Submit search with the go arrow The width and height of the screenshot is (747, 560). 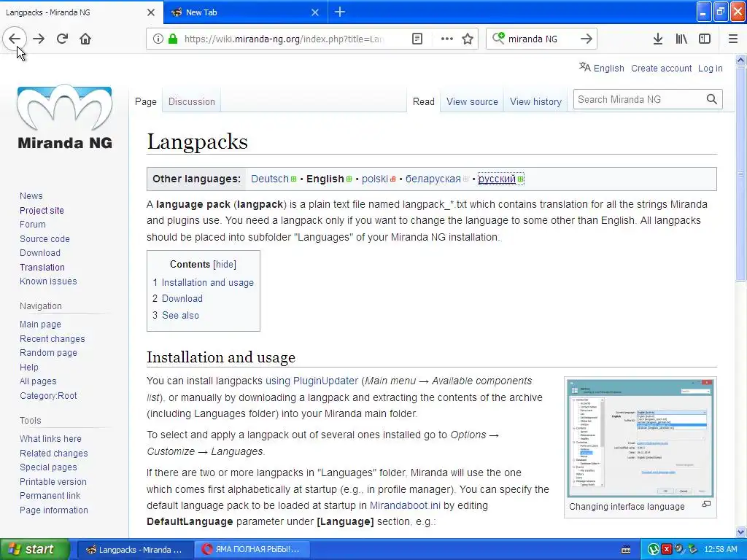pyautogui.click(x=587, y=39)
